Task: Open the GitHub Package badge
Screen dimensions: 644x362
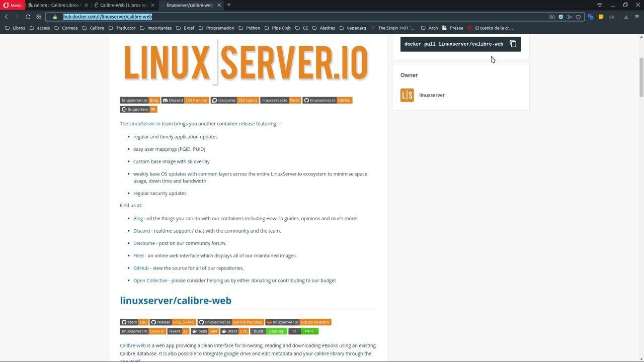Action: point(231,322)
